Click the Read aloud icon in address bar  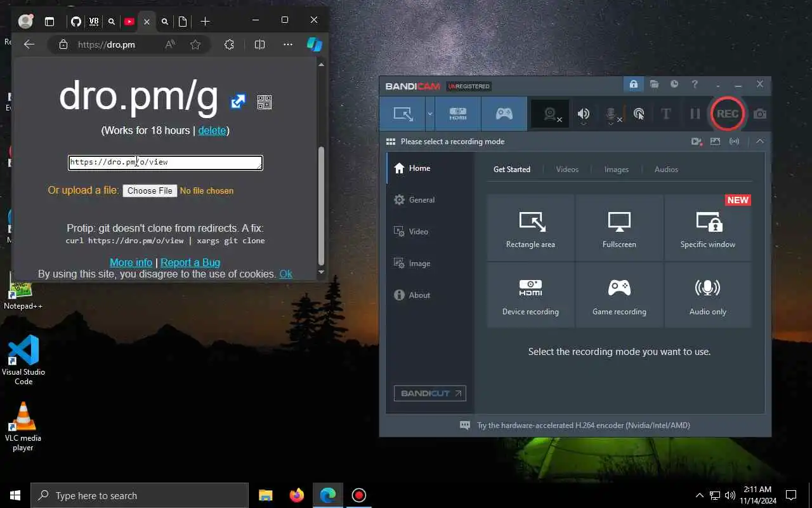point(170,44)
